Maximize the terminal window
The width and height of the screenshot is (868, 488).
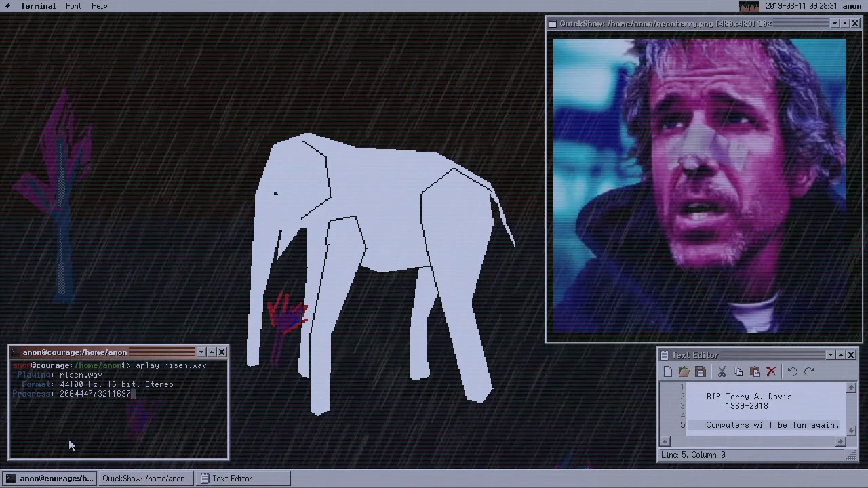point(212,352)
